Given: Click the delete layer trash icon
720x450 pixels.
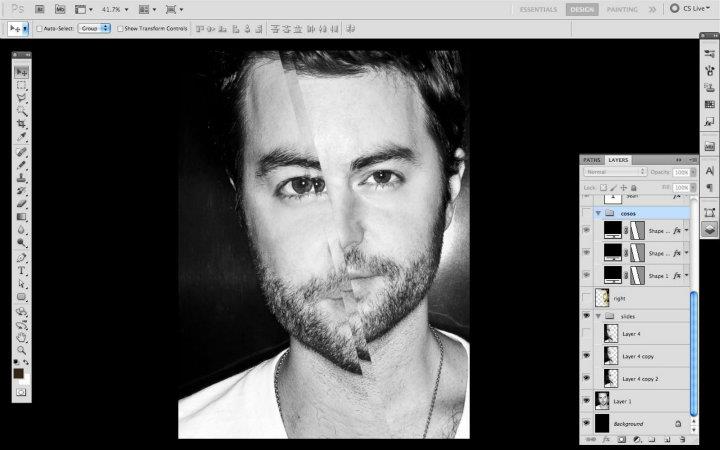Looking at the screenshot, I should [x=682, y=439].
